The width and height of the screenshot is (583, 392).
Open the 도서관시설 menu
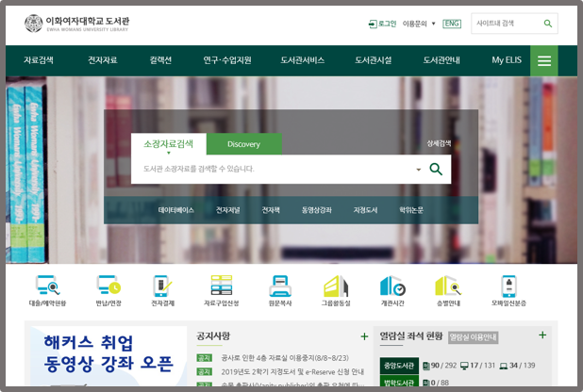(373, 60)
